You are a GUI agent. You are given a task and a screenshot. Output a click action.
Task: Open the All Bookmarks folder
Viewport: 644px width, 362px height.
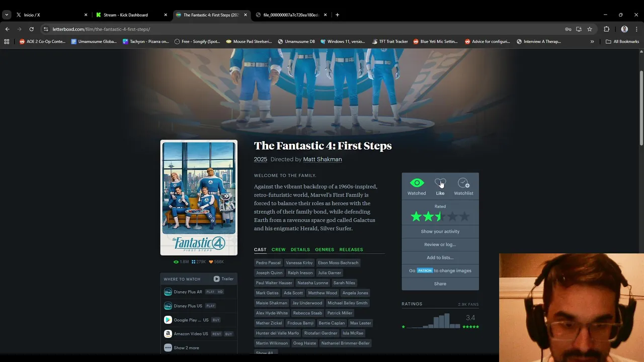(622, 42)
